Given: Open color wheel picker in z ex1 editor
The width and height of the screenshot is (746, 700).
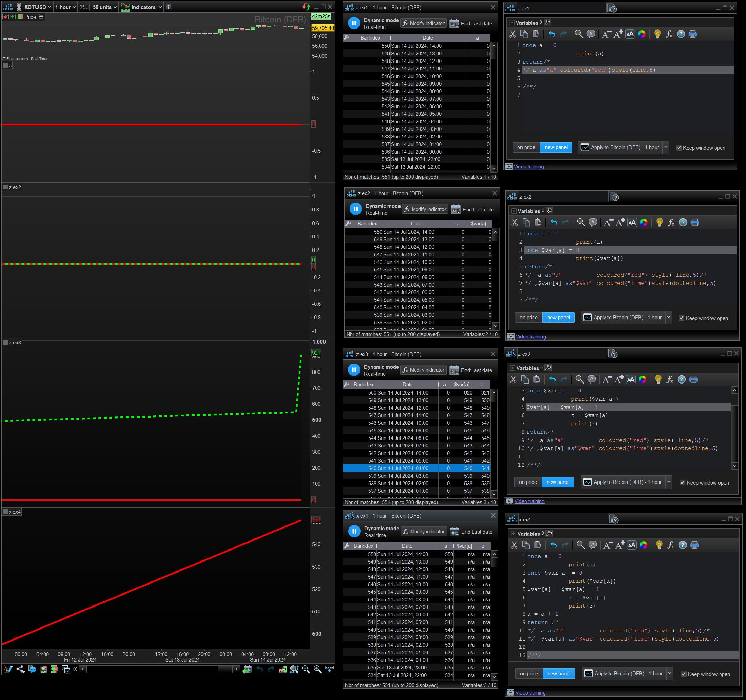Looking at the screenshot, I should click(642, 34).
